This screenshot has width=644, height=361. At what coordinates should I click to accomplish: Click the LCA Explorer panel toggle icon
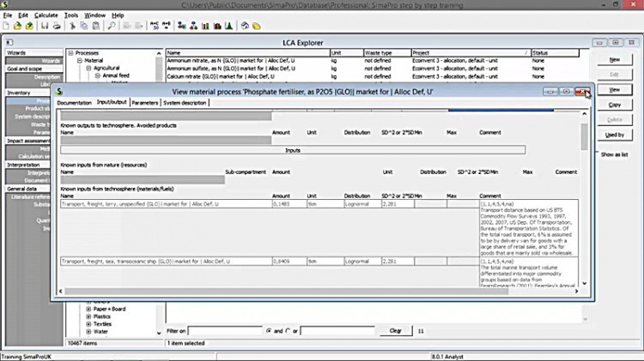[9, 42]
